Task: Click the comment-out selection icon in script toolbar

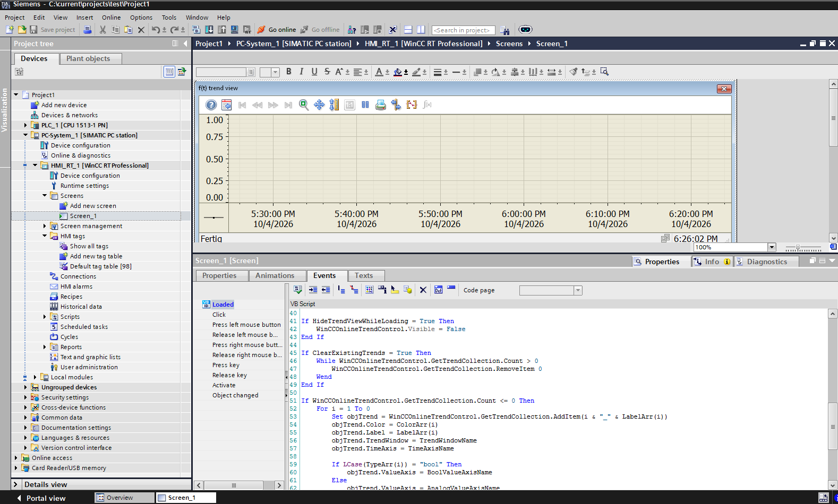Action: (341, 290)
